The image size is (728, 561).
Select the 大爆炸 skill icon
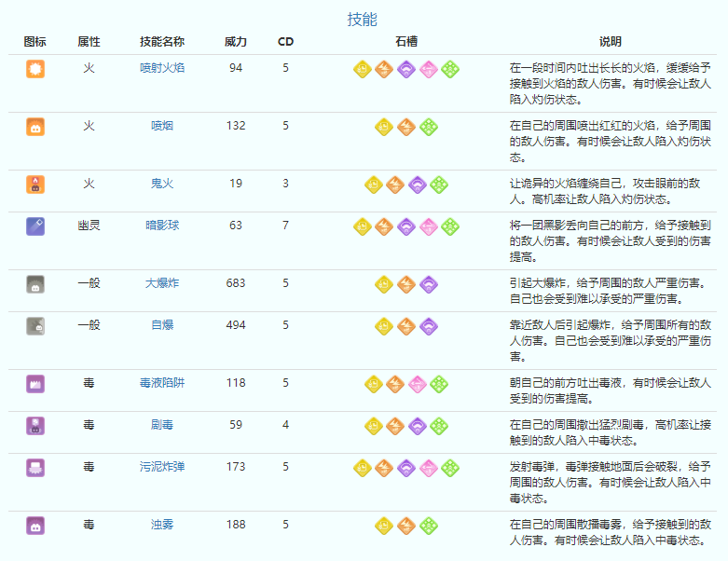[35, 284]
